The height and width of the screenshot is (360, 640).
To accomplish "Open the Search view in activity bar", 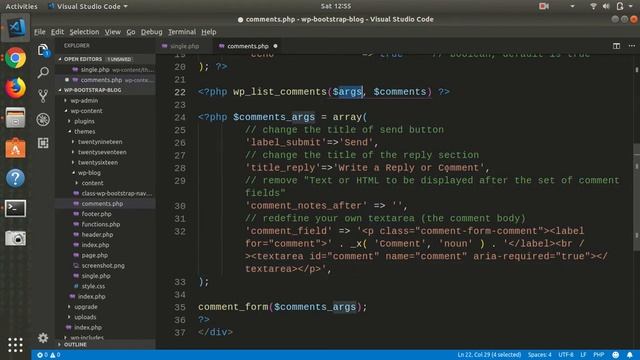I will pos(43,73).
